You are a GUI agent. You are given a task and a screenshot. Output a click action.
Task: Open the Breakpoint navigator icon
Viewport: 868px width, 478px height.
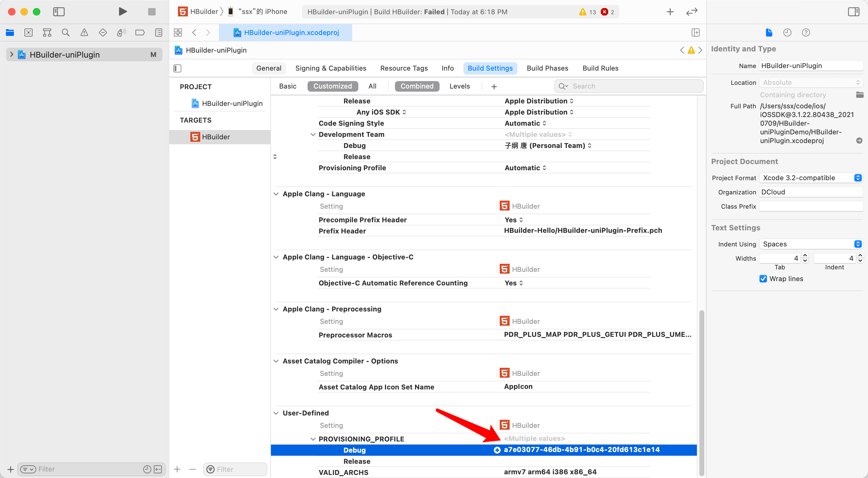pyautogui.click(x=140, y=33)
